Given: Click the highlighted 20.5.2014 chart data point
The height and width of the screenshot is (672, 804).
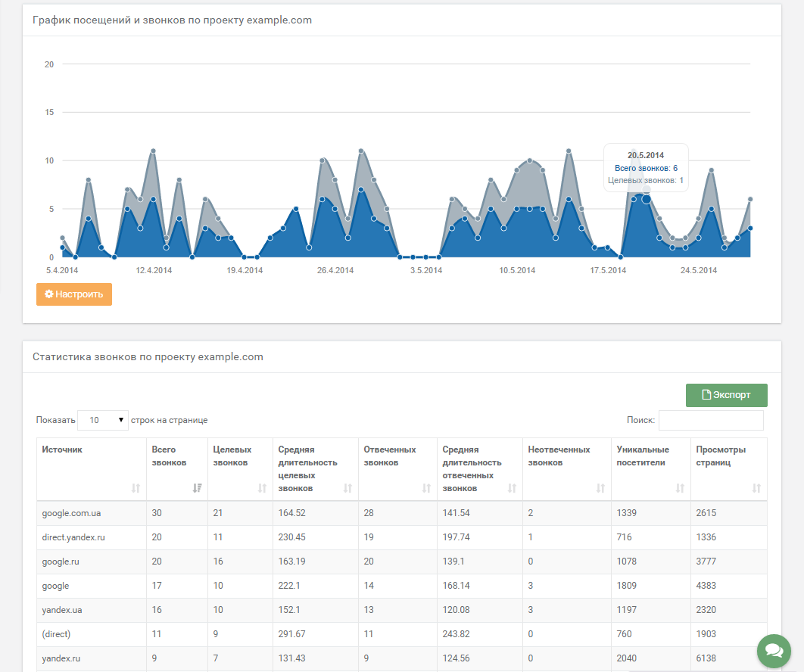Looking at the screenshot, I should tap(646, 199).
